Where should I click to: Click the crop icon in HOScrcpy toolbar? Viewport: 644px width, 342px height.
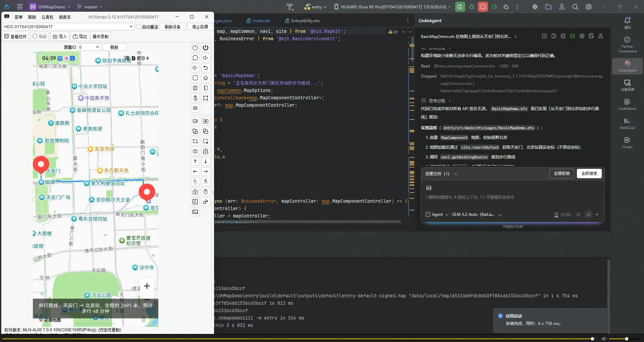tap(195, 141)
